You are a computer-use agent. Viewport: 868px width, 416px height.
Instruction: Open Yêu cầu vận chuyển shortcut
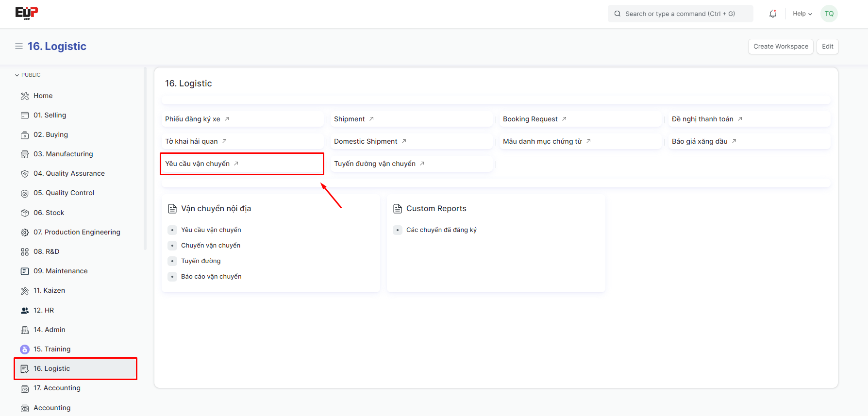tap(198, 164)
